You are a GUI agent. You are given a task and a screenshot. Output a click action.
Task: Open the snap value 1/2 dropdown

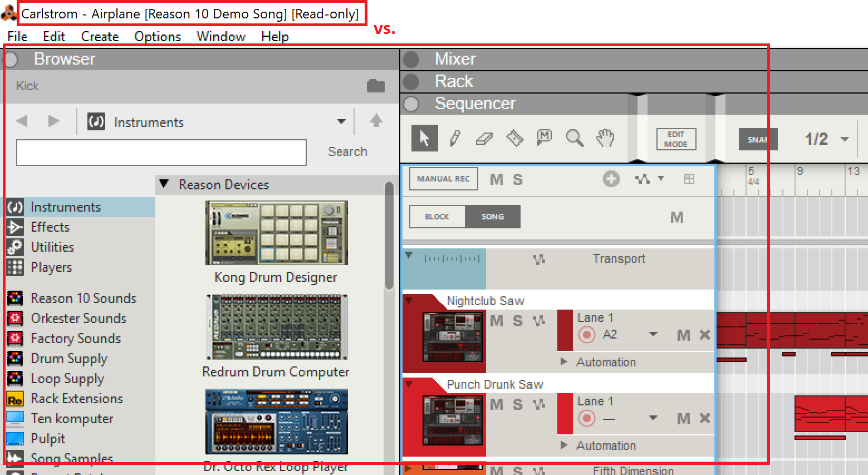(x=845, y=139)
